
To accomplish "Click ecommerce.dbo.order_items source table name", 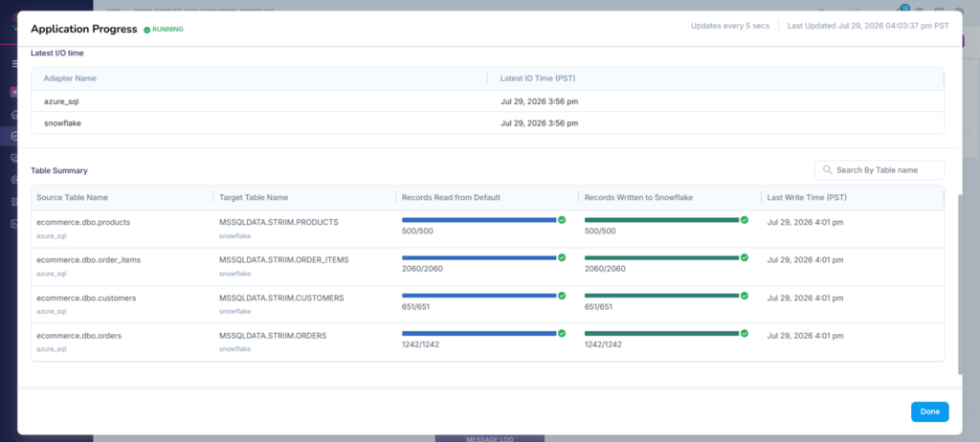I will pos(89,259).
